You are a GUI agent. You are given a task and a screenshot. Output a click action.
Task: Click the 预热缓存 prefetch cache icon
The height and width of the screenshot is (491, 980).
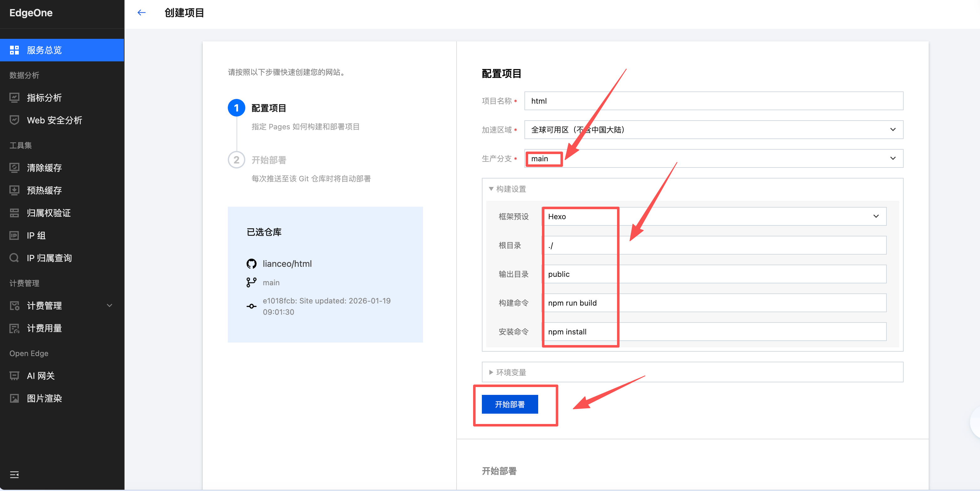[14, 190]
